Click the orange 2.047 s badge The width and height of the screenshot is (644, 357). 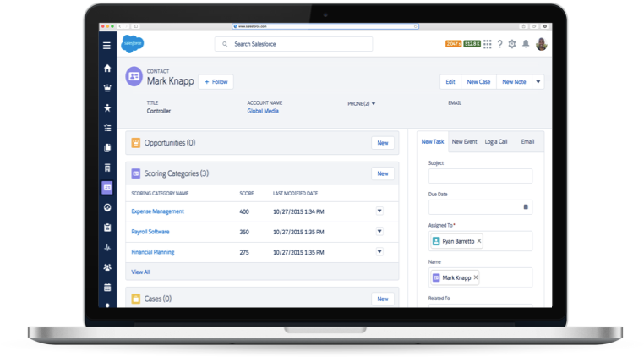click(x=454, y=44)
